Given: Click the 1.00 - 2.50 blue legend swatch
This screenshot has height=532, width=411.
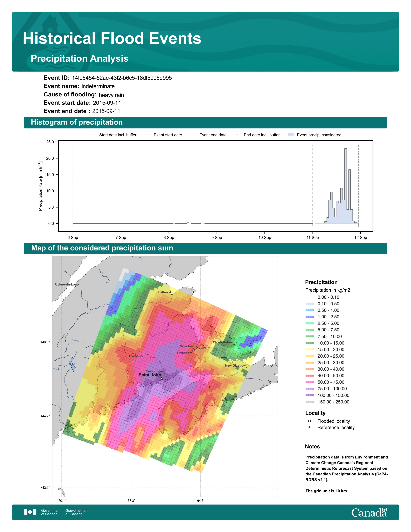Looking at the screenshot, I should [310, 317].
